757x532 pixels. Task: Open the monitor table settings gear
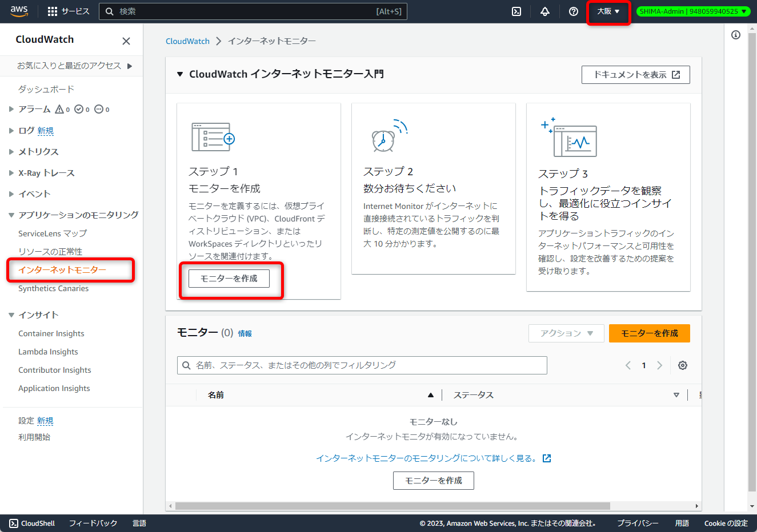[x=682, y=365]
